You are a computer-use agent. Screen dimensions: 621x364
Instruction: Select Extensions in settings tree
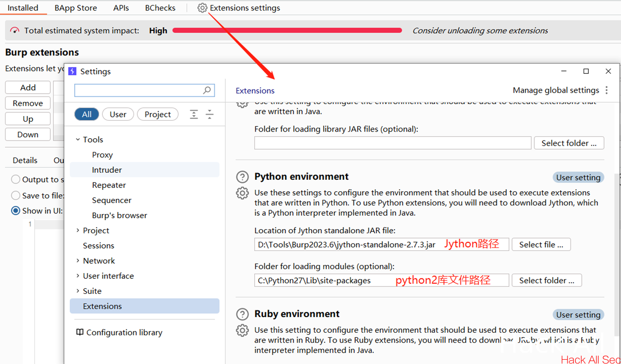click(144, 306)
